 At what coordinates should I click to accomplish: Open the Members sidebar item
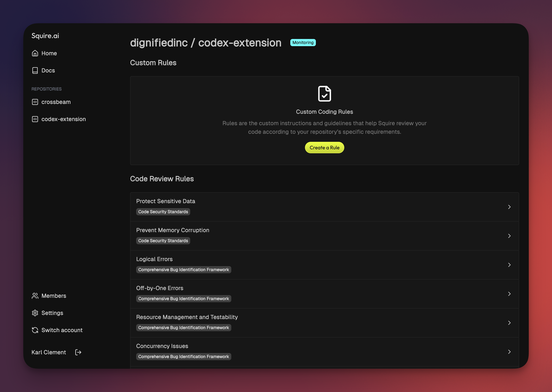point(54,296)
